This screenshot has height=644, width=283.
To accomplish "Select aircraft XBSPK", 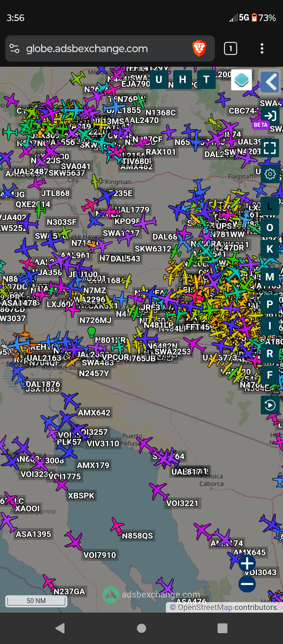I will [81, 496].
